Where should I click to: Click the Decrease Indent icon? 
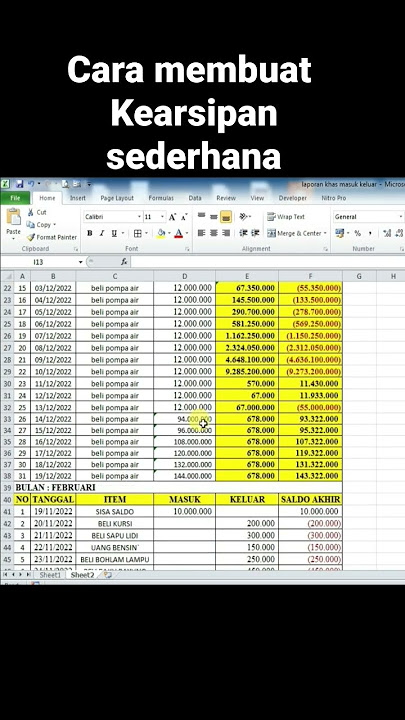coord(243,233)
